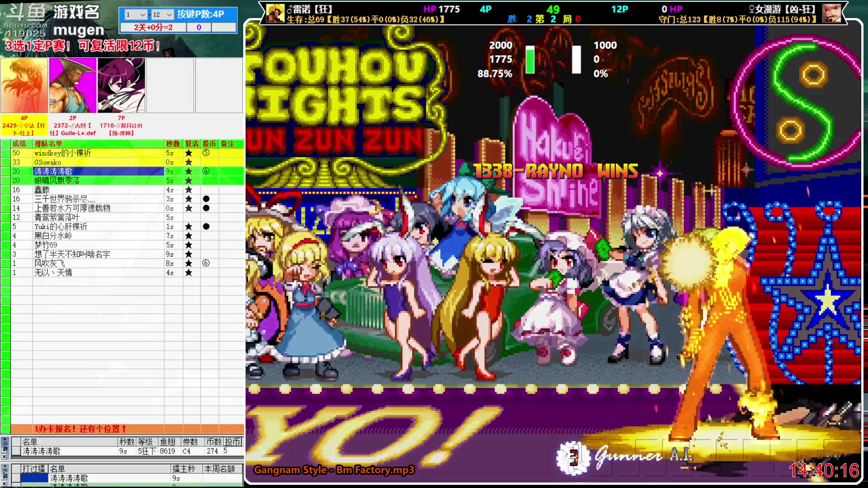The image size is (868, 488).
Task: Click the orange notice 1办卡报名！还有个位置
Action: point(80,429)
